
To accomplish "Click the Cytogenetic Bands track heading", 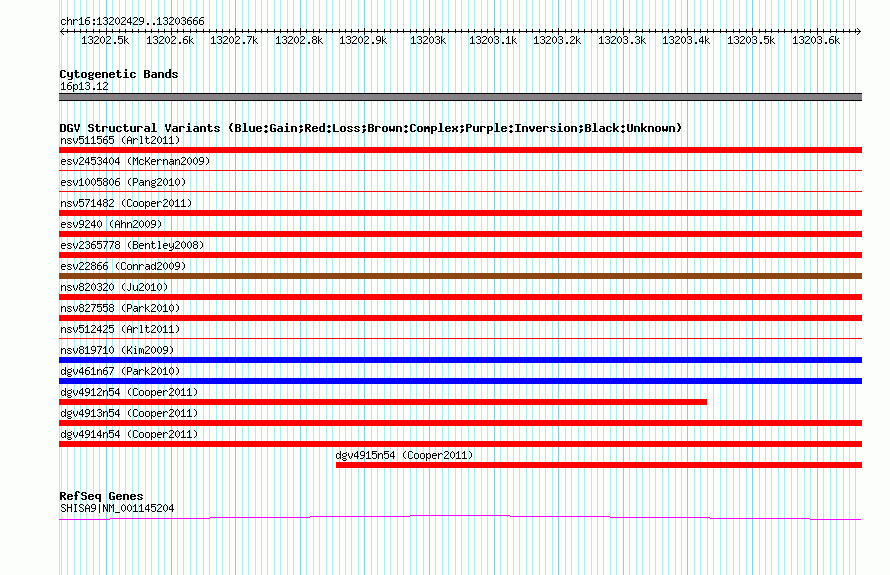I will 119,74.
